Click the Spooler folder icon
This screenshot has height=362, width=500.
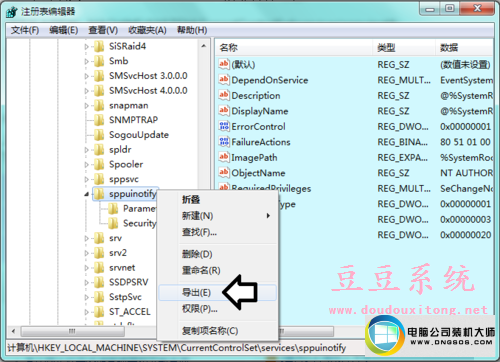tap(99, 164)
